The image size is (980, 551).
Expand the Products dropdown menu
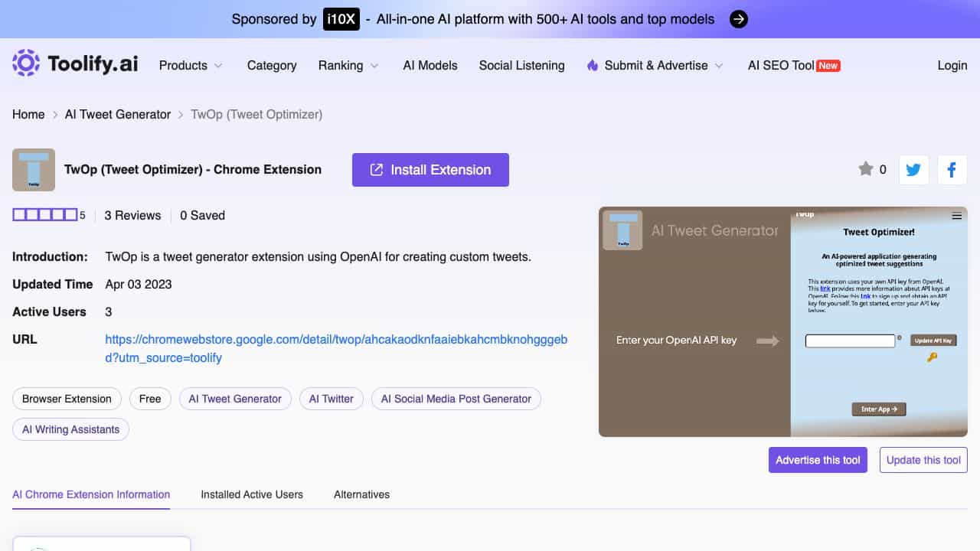coord(191,66)
